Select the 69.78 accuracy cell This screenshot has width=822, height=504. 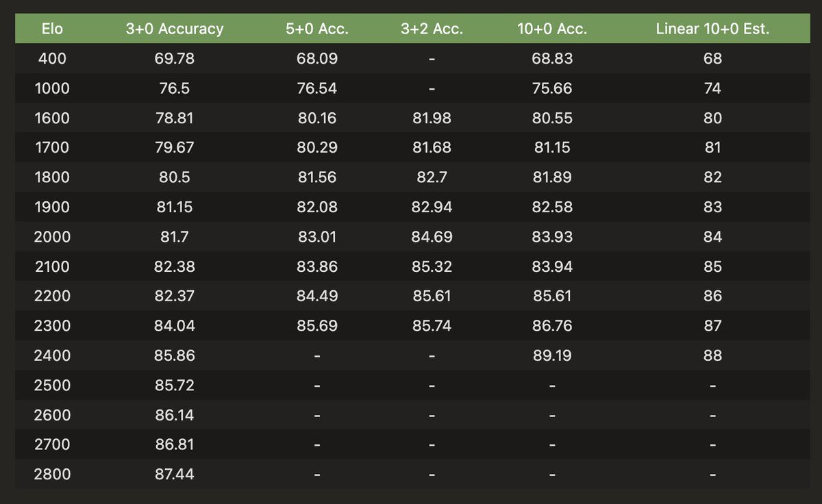175,59
